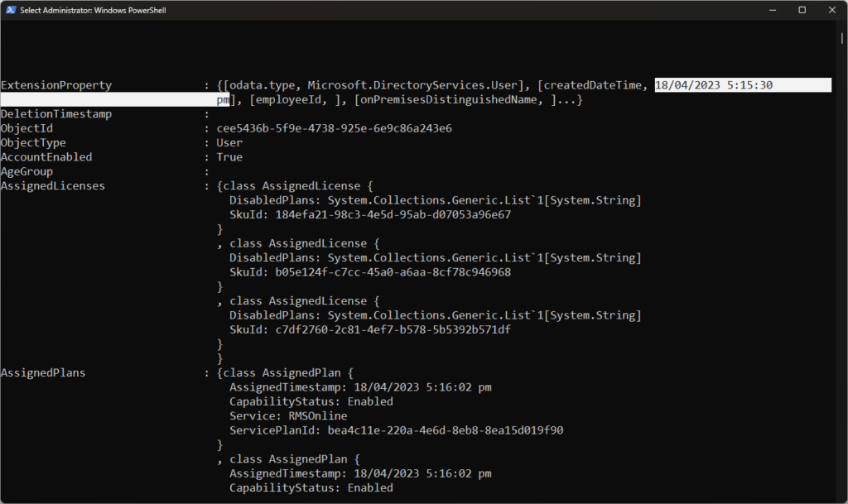
Task: Click the 'AgeGroup' property label
Action: [x=27, y=172]
